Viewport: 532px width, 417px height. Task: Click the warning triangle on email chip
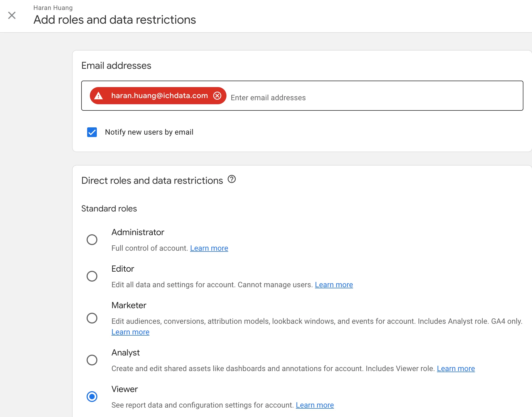(98, 96)
